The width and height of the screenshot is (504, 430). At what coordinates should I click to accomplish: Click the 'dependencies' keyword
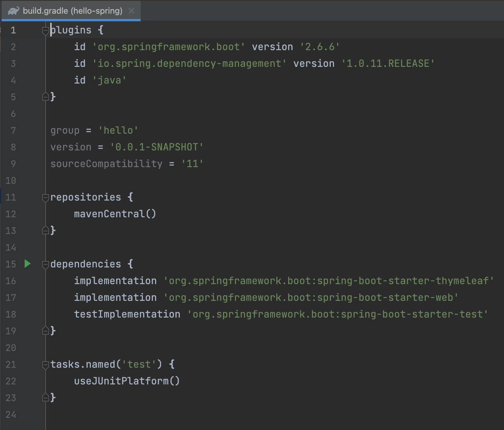click(x=86, y=264)
